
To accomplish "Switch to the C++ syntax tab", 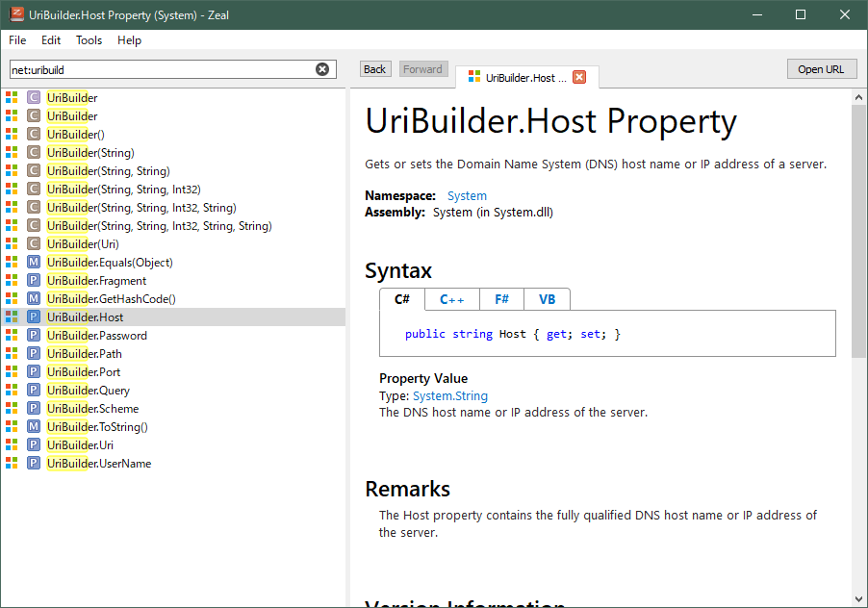I will click(451, 299).
